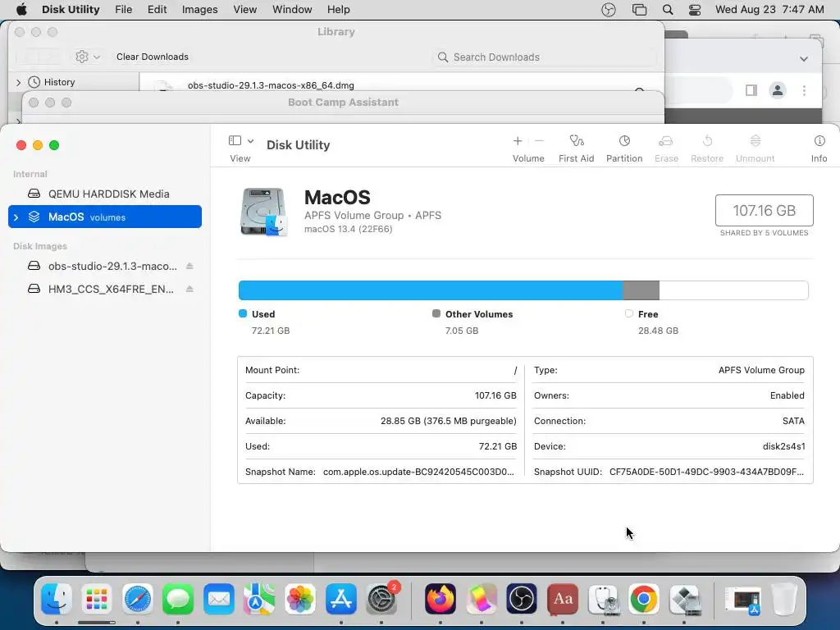The image size is (840, 630).
Task: Open System Settings from the Dock
Action: pos(382,599)
